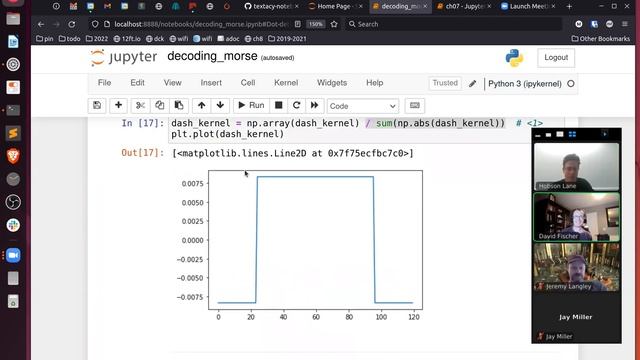640x360 pixels.
Task: Open the Firefox application menu
Action: [625, 24]
